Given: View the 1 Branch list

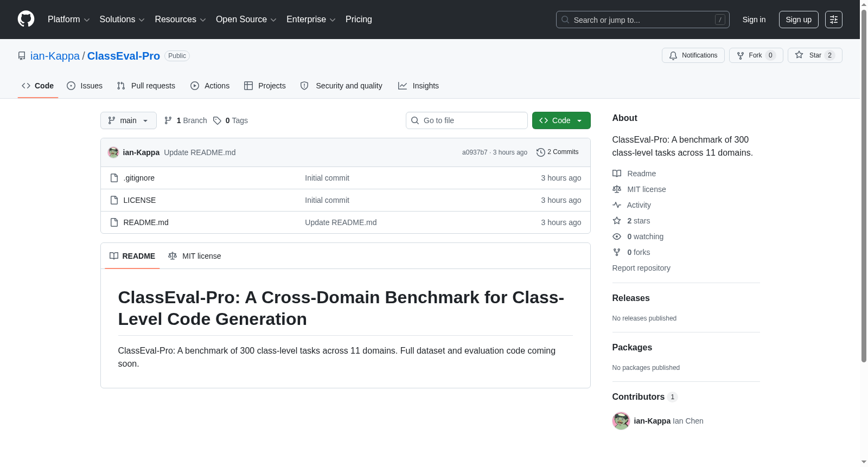Looking at the screenshot, I should point(186,120).
